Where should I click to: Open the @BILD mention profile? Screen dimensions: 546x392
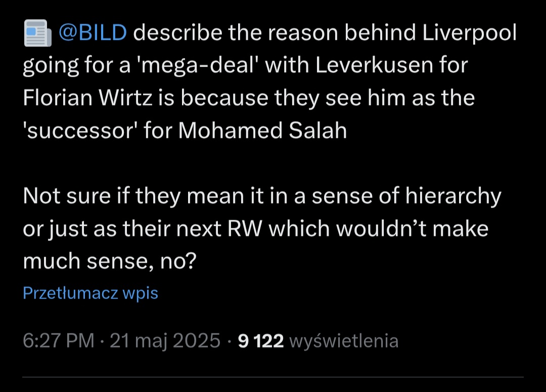93,33
